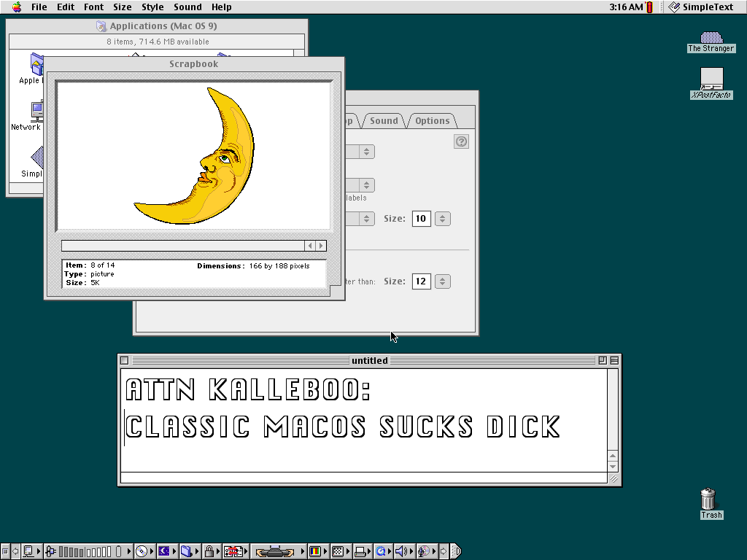Click the moon picture in Scrapbook
The image size is (747, 560).
(x=194, y=156)
